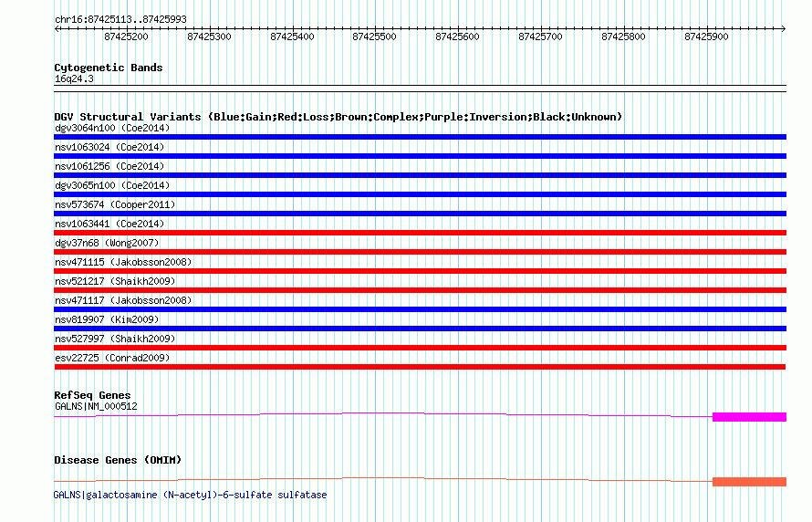This screenshot has height=522, width=812.
Task: Select the blue bar under nsv1061256
Action: point(420,175)
